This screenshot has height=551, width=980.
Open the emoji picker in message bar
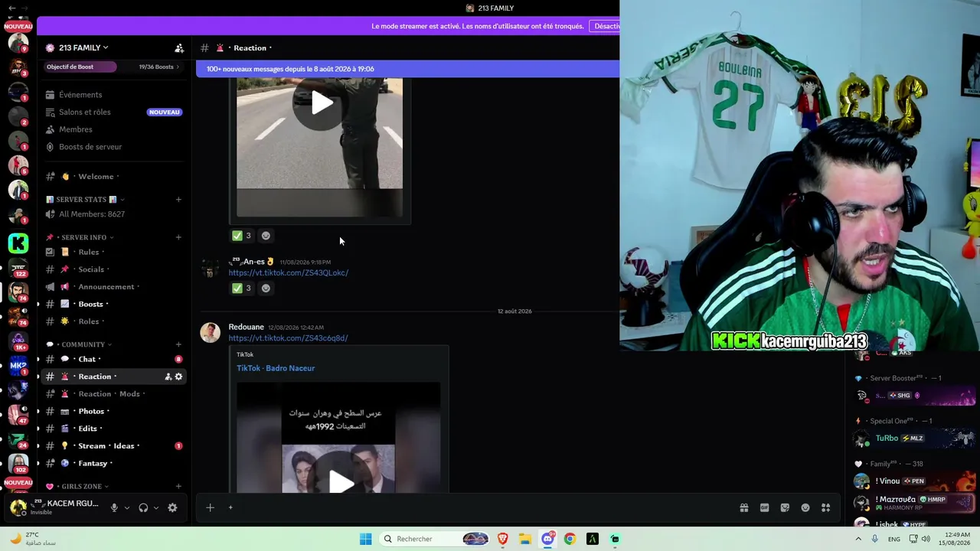coord(805,507)
